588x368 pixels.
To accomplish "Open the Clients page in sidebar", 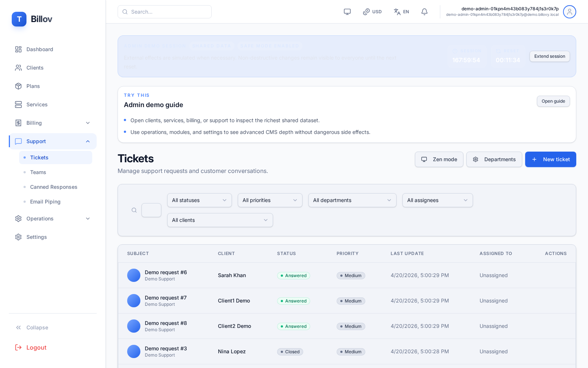I will pos(35,68).
